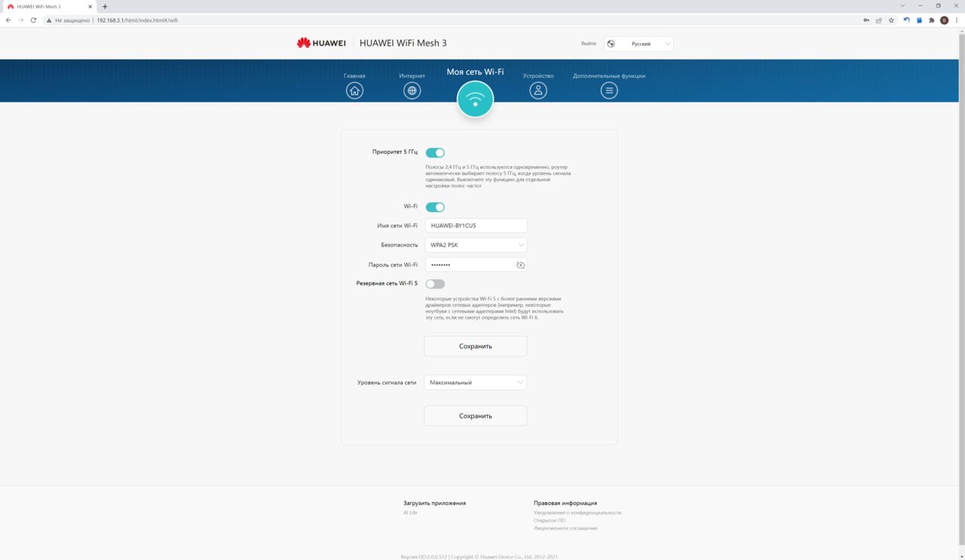Click Сохранить under Wi-Fi settings
965x560 pixels.
476,347
